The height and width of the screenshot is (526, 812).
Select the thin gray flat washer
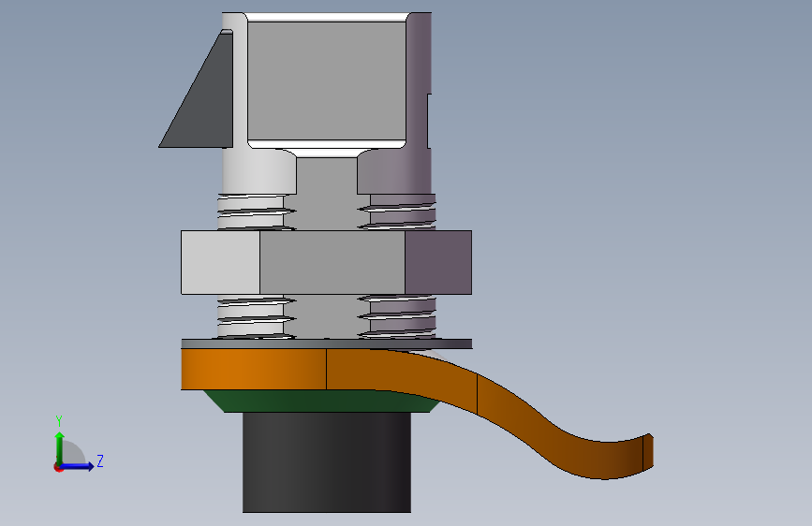click(327, 343)
